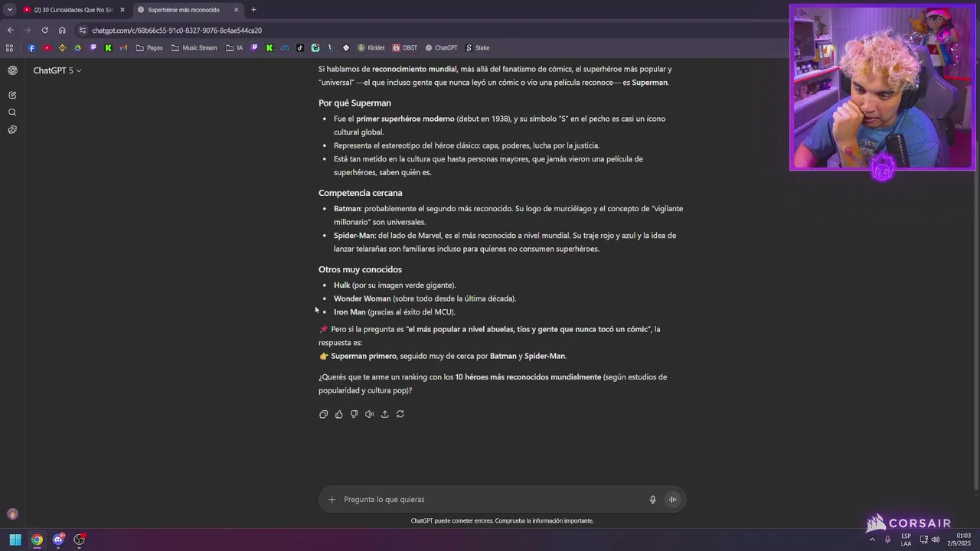Viewport: 980px width, 551px height.
Task: Open ChatGPT home logo in sidebar
Action: [x=12, y=70]
